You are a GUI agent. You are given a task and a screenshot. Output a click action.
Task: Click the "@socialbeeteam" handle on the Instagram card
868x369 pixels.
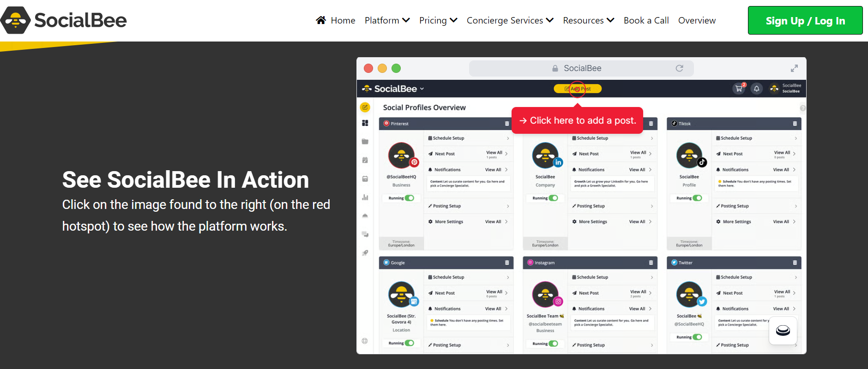pos(545,324)
